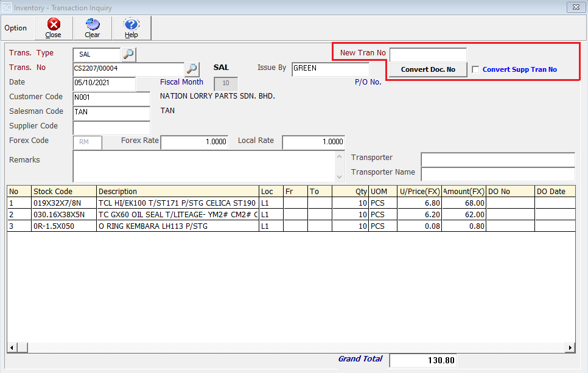Click the grid's right scroll arrow
Screen dimensions: 588x373
coord(570,347)
